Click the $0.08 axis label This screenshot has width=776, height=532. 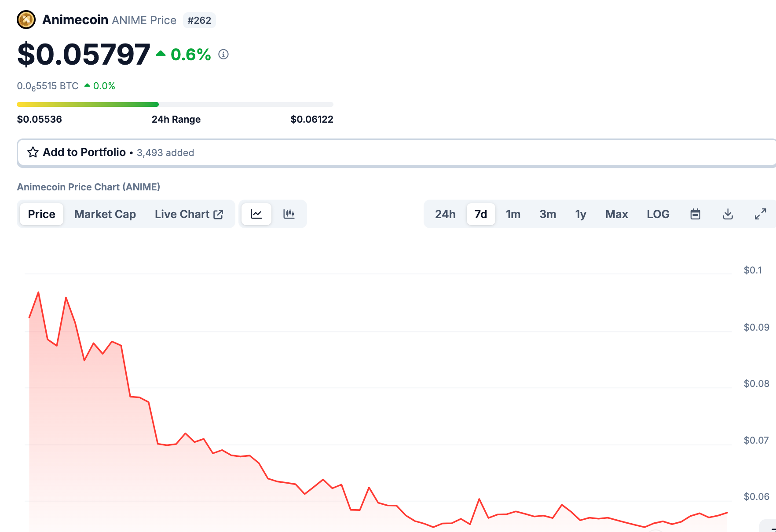756,383
